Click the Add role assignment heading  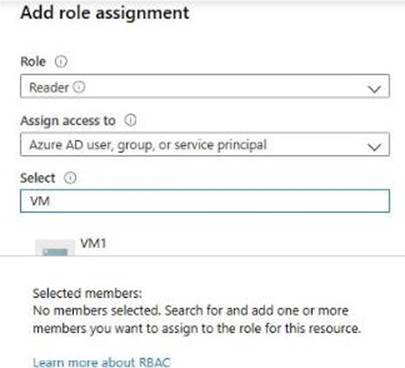[105, 13]
